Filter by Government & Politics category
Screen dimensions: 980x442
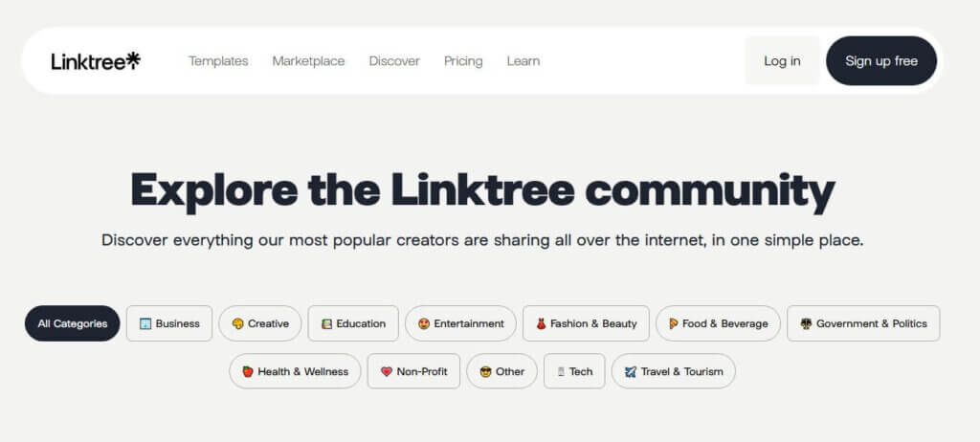pos(863,323)
